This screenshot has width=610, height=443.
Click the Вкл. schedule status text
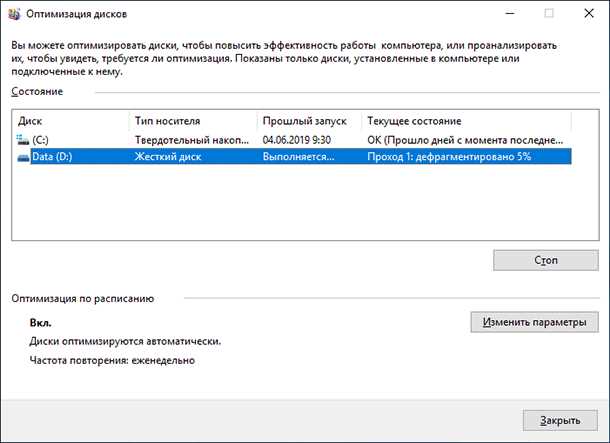40,323
